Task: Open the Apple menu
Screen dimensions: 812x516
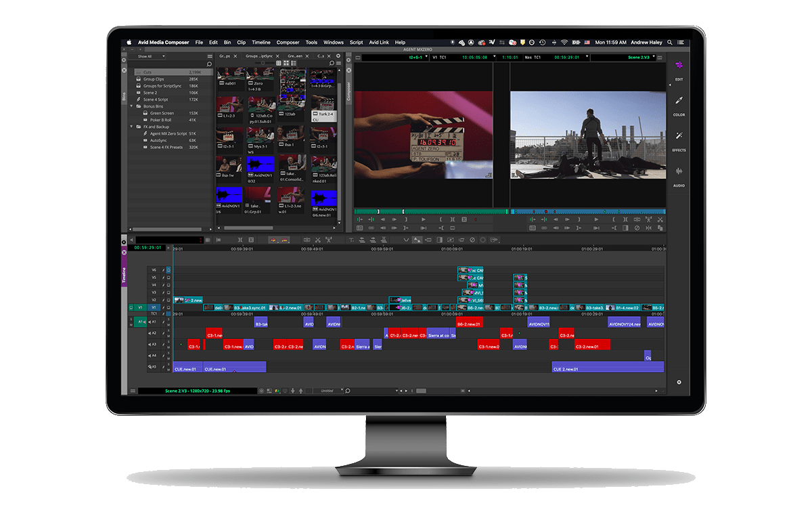Action: (129, 42)
